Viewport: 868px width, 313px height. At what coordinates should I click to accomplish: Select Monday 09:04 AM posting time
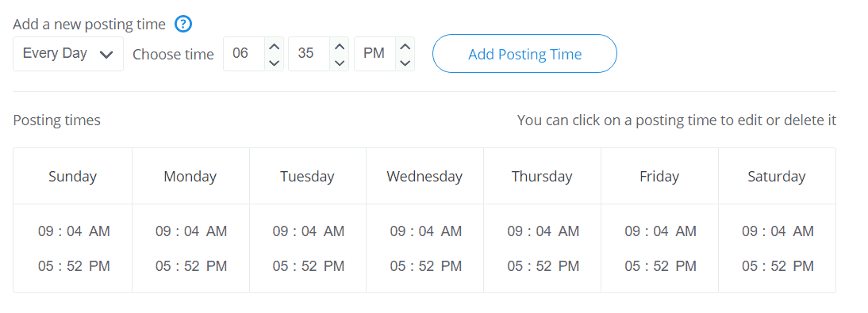191,231
